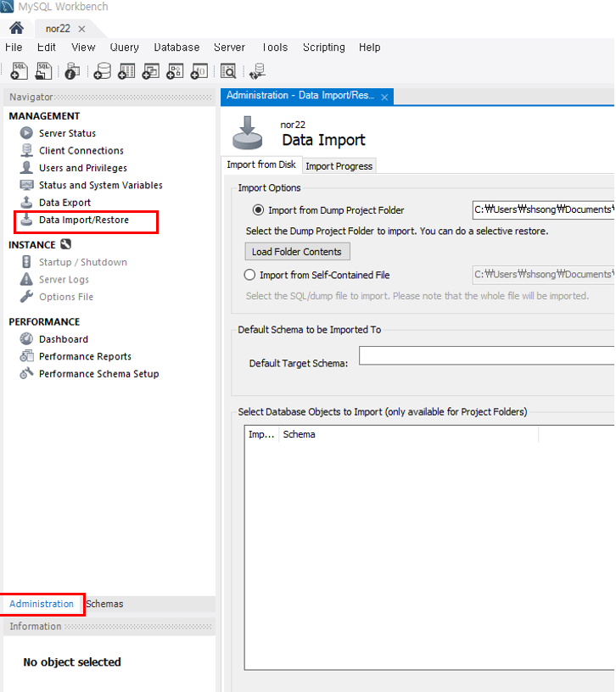Switch to the Schemas navigator tab
616x692 pixels.
104,604
